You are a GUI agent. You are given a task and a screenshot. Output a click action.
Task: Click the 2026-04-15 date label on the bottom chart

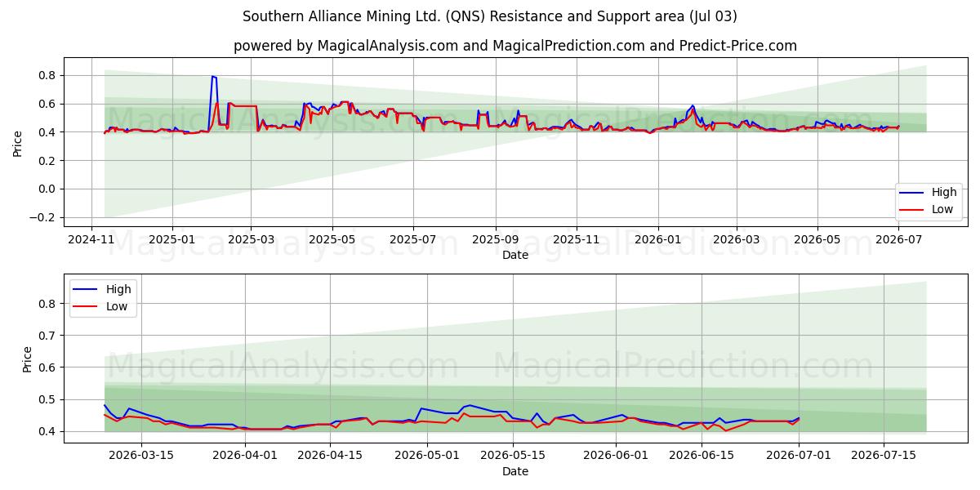[329, 457]
